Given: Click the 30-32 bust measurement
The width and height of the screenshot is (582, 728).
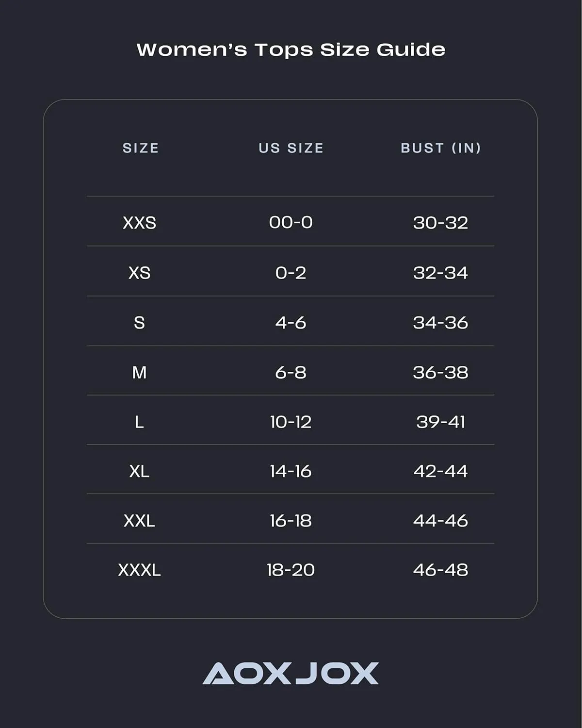Looking at the screenshot, I should pyautogui.click(x=441, y=223).
